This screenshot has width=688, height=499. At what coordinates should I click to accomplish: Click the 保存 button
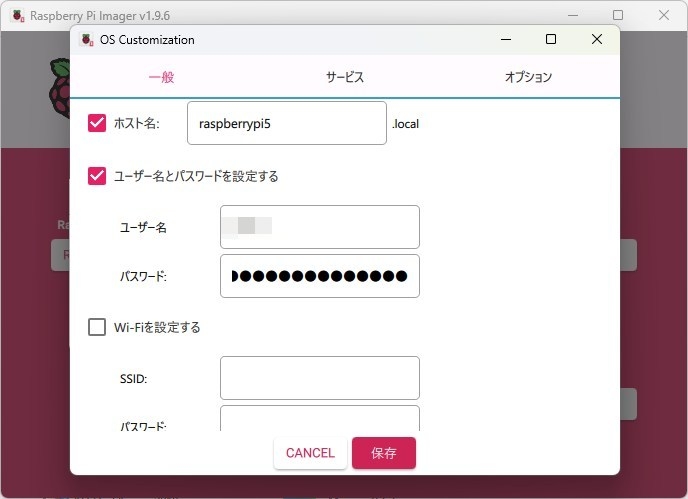(x=383, y=453)
